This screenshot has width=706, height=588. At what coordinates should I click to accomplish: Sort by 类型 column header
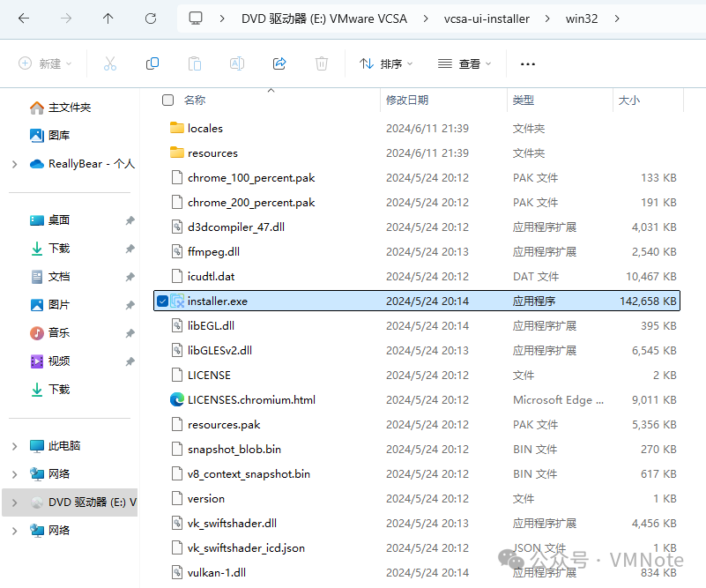524,100
